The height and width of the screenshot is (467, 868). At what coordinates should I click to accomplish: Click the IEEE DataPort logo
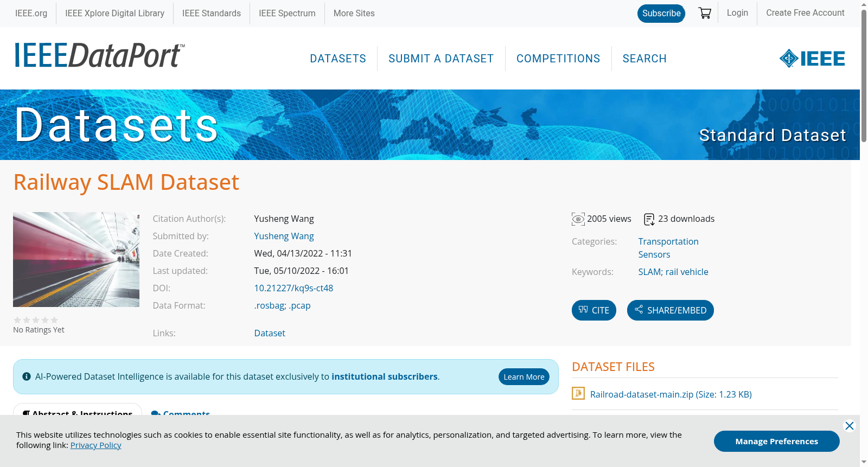[x=99, y=56]
